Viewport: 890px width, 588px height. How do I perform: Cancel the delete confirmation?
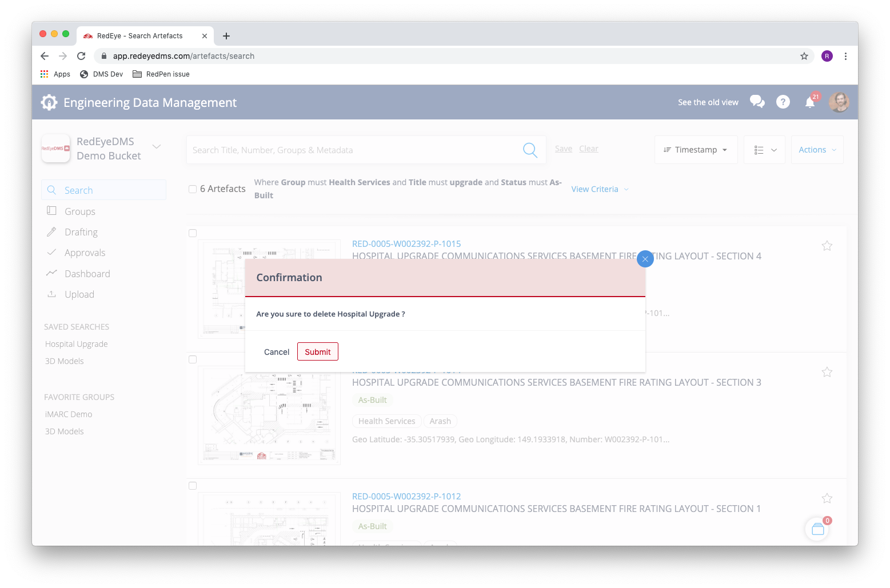[x=277, y=352]
